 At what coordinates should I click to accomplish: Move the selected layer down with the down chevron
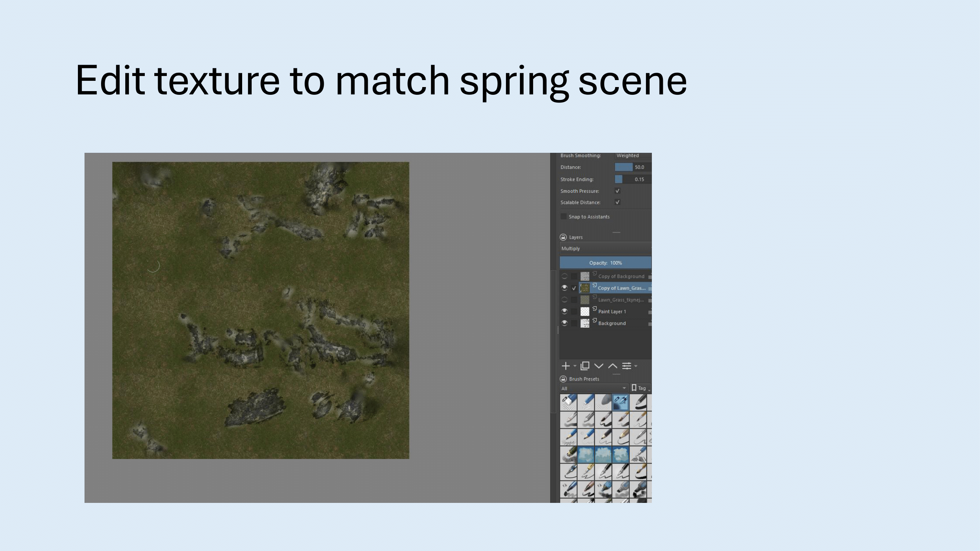tap(599, 366)
